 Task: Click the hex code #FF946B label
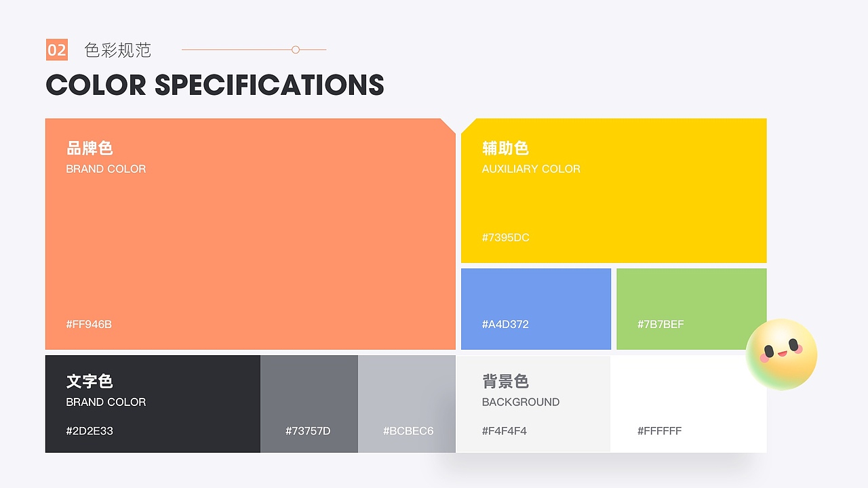pyautogui.click(x=88, y=324)
